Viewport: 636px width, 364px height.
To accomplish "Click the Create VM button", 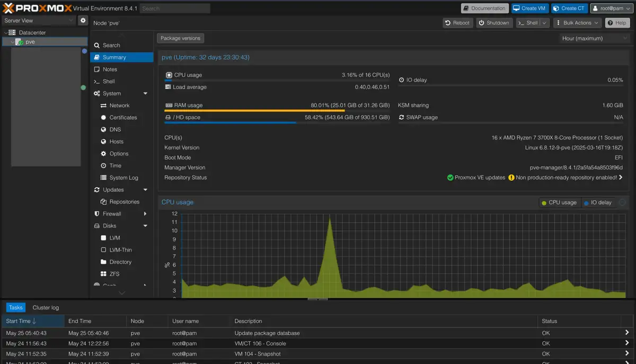I will point(528,8).
